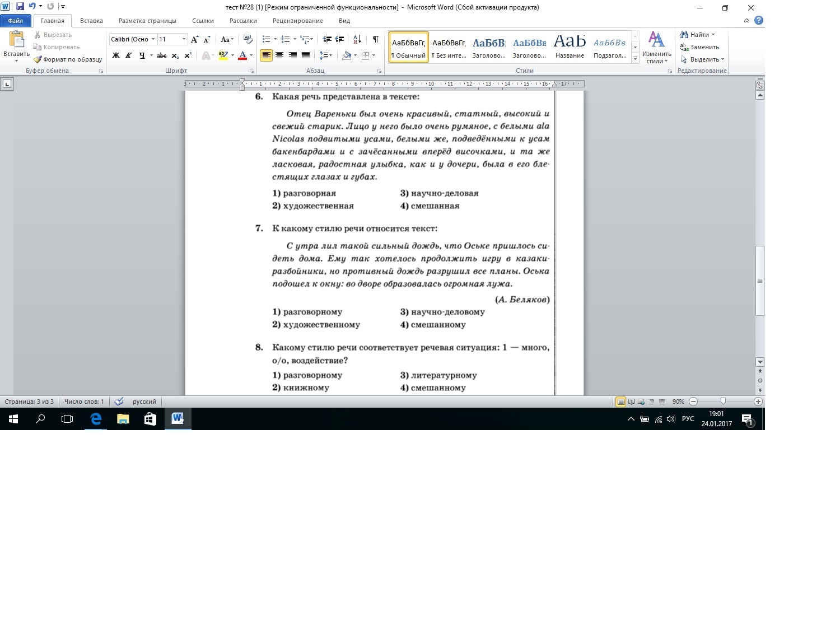Select the Название style
The image size is (840, 630).
(570, 47)
